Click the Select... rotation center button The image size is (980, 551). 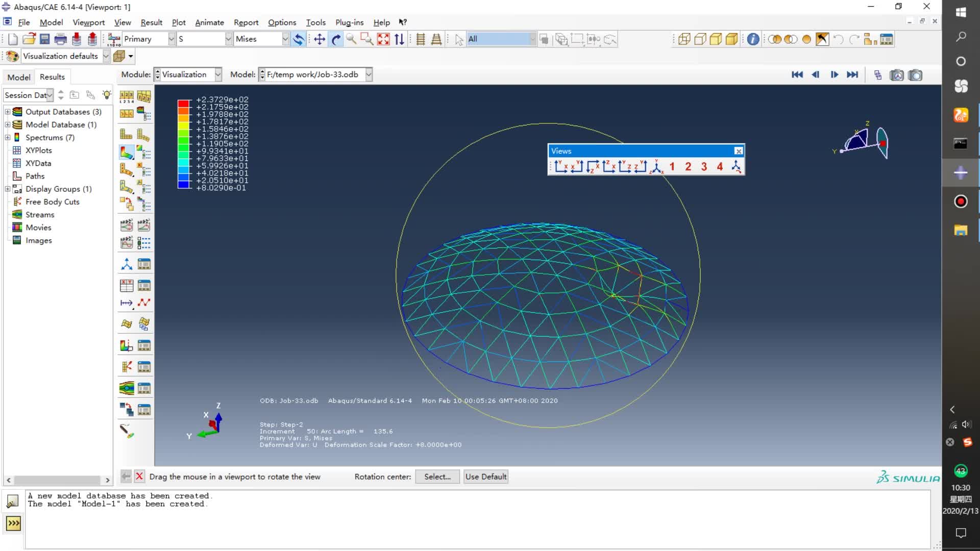click(437, 477)
